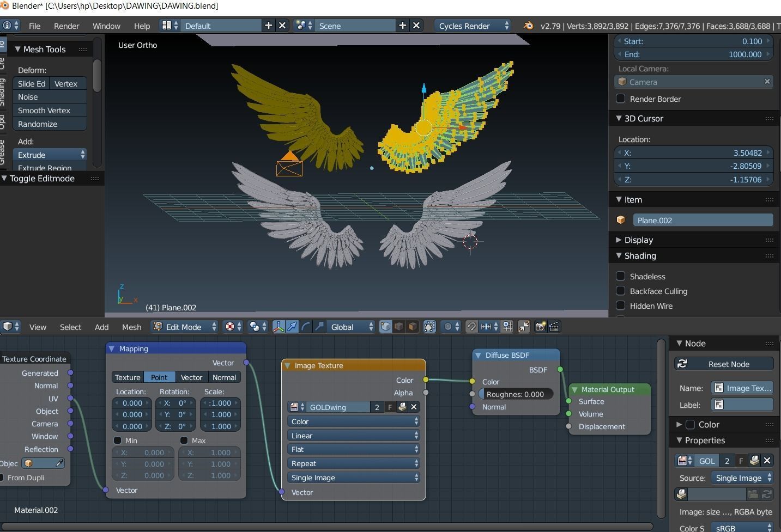Screen dimensions: 781x532
Task: Open image file icon in Image Texture node
Action: (x=402, y=407)
